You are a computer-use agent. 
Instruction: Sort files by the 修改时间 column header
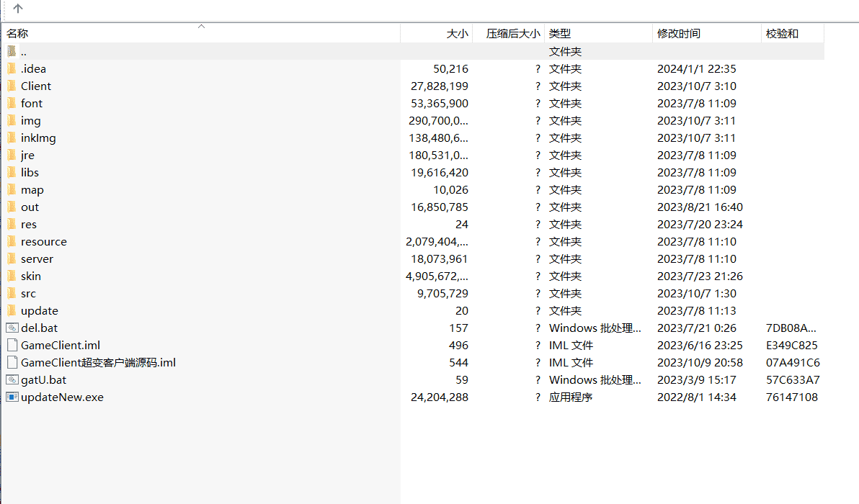678,33
